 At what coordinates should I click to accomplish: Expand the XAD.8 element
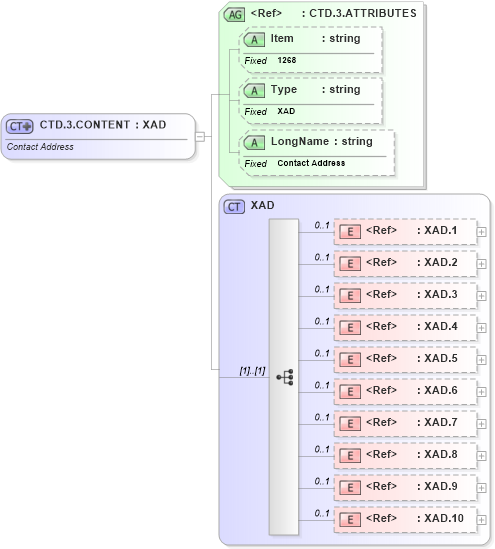(481, 456)
